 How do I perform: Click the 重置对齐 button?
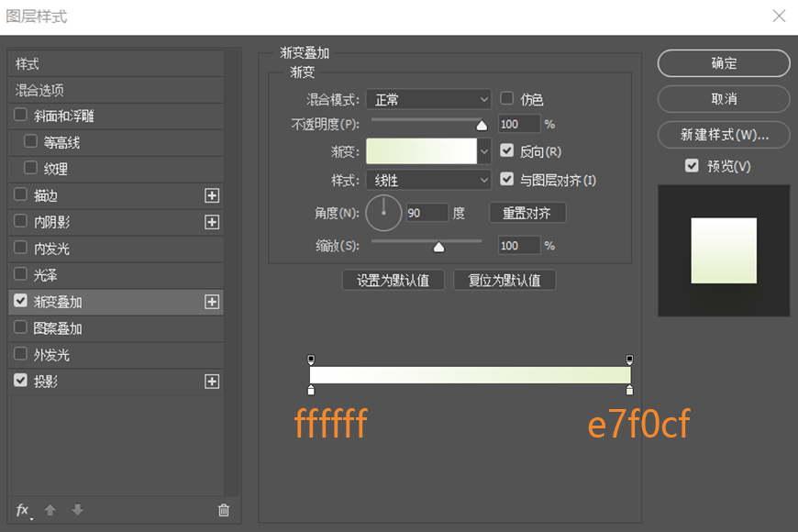(x=527, y=212)
